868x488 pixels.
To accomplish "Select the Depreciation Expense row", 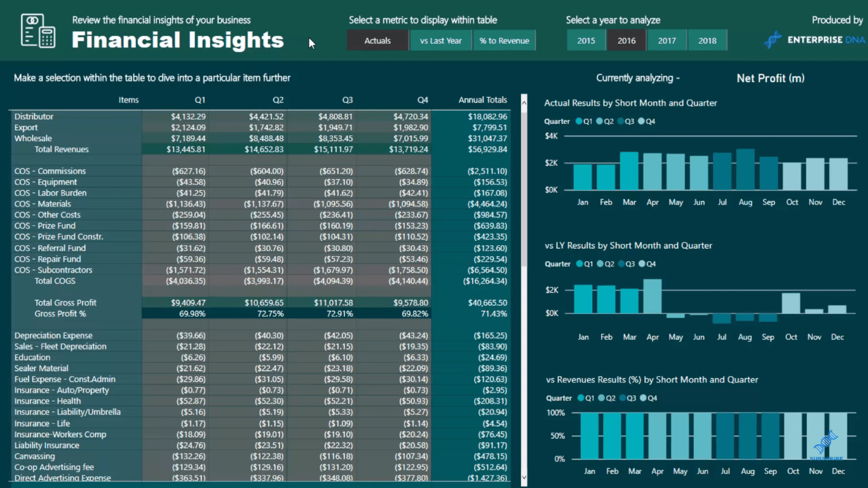I will click(261, 335).
